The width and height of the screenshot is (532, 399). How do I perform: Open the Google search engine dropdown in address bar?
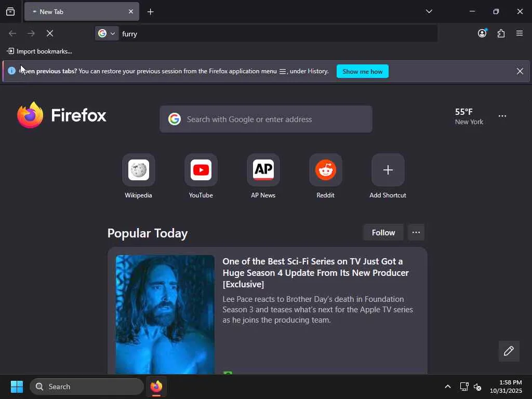pyautogui.click(x=107, y=33)
